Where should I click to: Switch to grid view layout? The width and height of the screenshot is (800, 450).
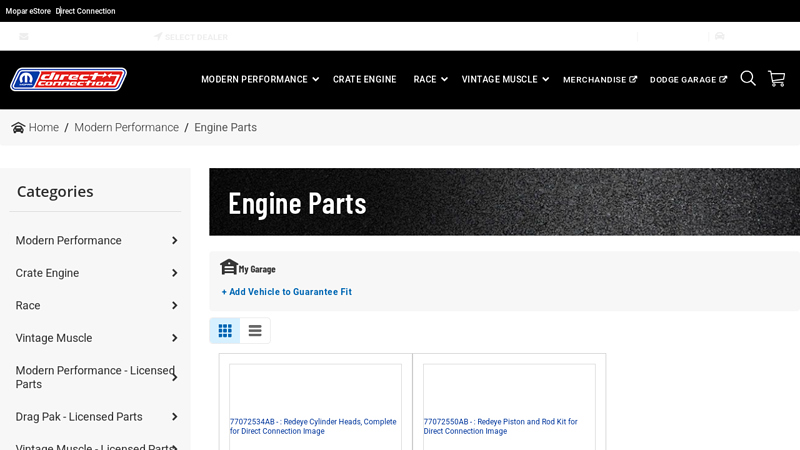click(225, 331)
